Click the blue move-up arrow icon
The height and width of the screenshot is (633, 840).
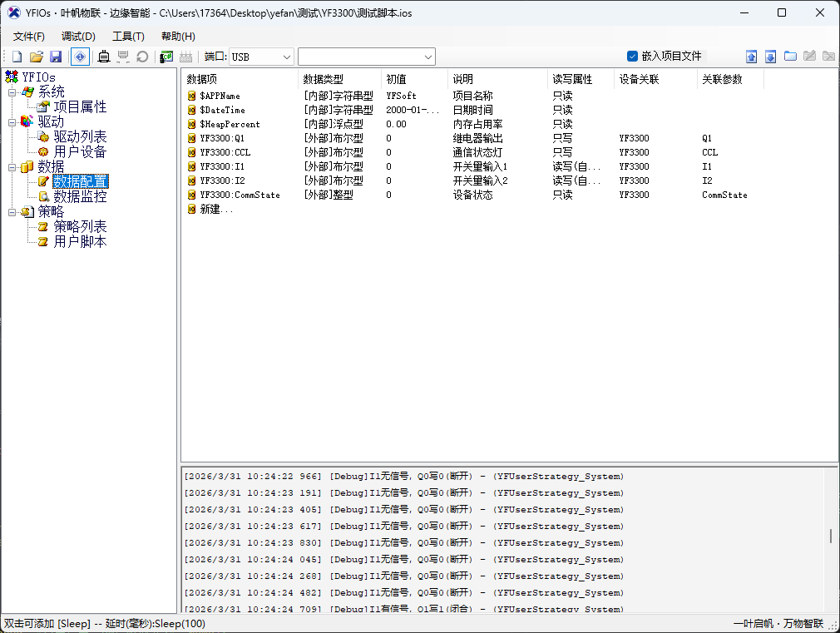751,57
